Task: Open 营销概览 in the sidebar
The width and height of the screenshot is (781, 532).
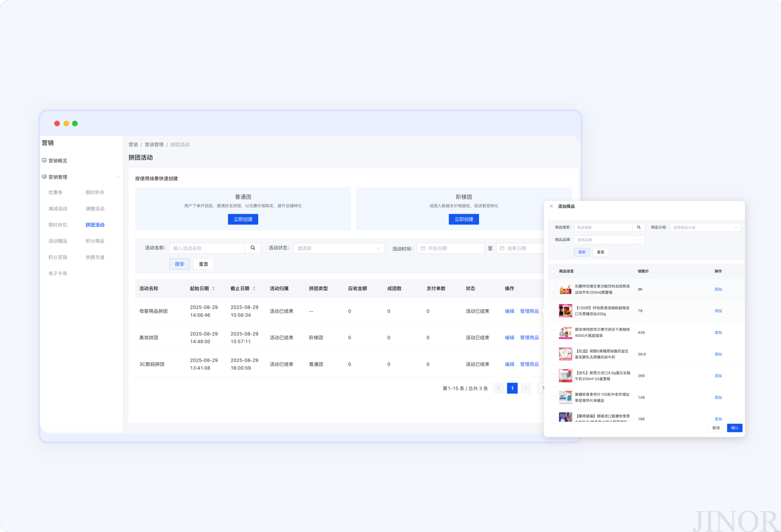Action: (x=58, y=161)
